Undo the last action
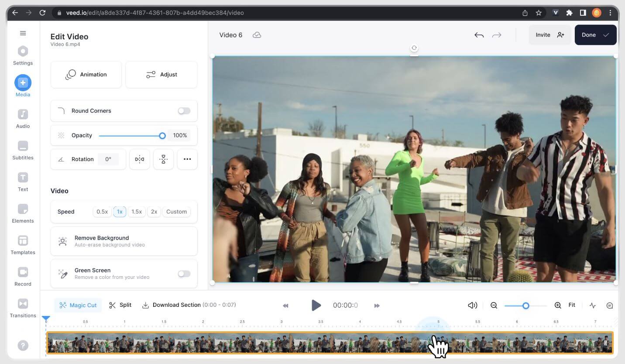Image resolution: width=625 pixels, height=364 pixels. pos(479,35)
